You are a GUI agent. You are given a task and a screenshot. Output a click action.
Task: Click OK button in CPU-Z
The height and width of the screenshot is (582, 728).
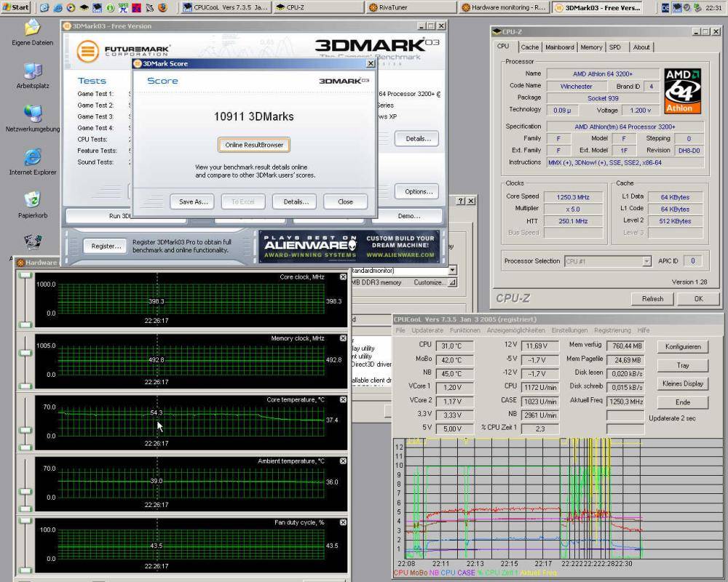[x=698, y=299]
